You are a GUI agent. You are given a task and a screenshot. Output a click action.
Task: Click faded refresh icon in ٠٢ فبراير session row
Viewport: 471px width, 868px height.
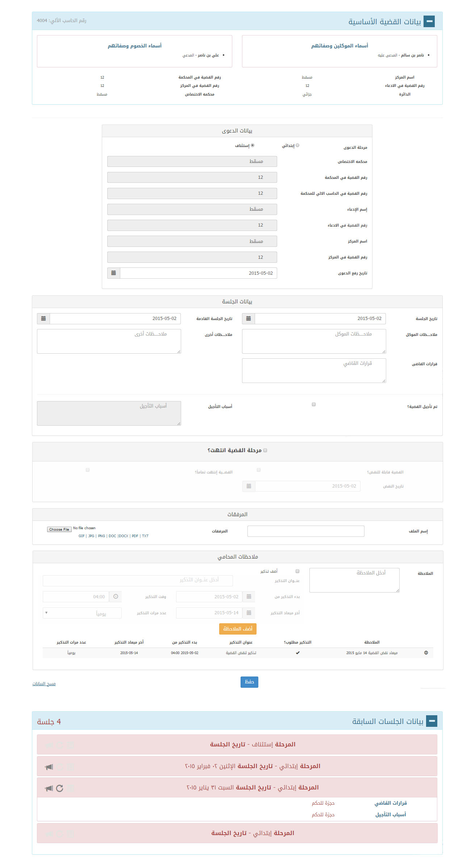click(x=60, y=767)
